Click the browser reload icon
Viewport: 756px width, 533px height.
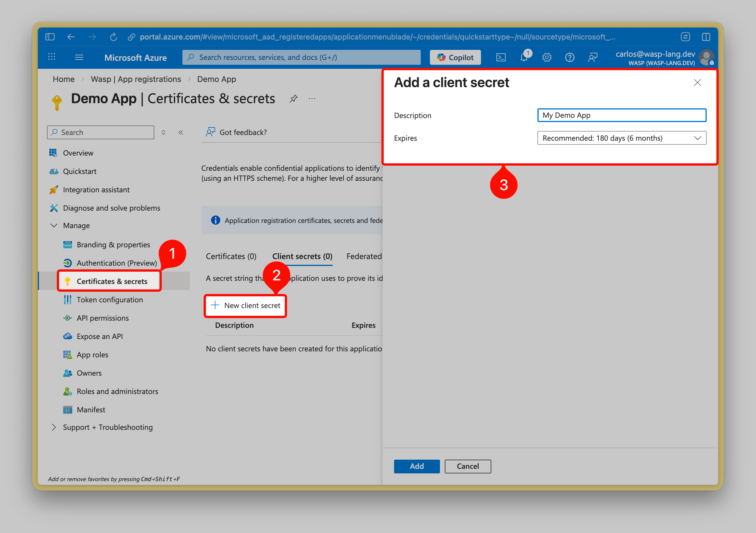(x=113, y=37)
